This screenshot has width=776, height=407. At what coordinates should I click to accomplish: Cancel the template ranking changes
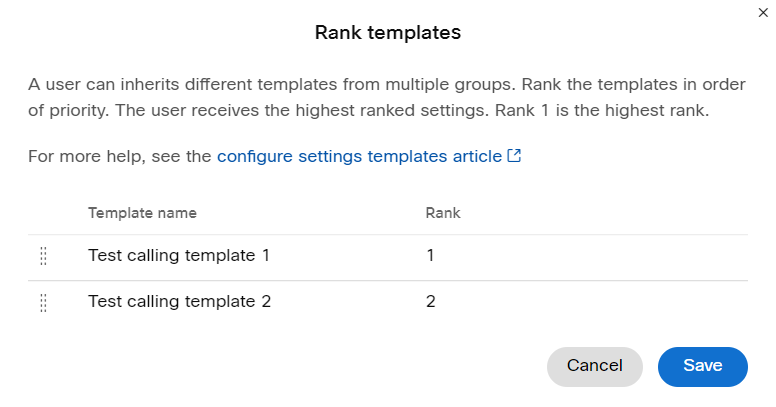pyautogui.click(x=594, y=366)
